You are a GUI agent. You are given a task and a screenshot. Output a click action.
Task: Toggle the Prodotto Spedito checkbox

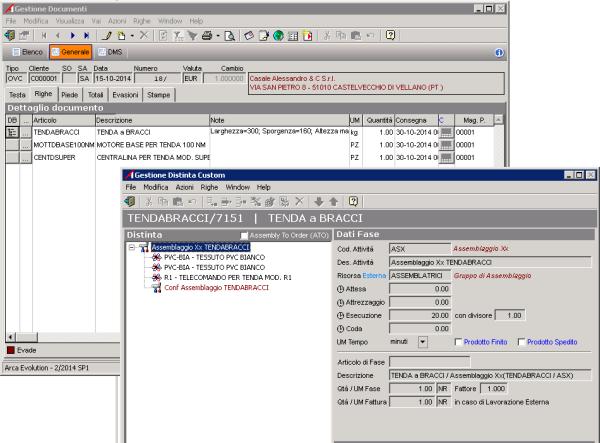click(522, 342)
